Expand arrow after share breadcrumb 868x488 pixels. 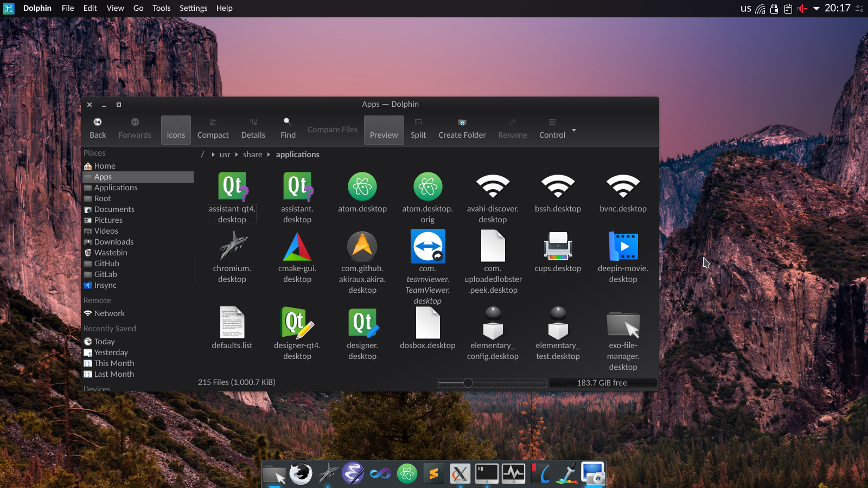click(269, 155)
